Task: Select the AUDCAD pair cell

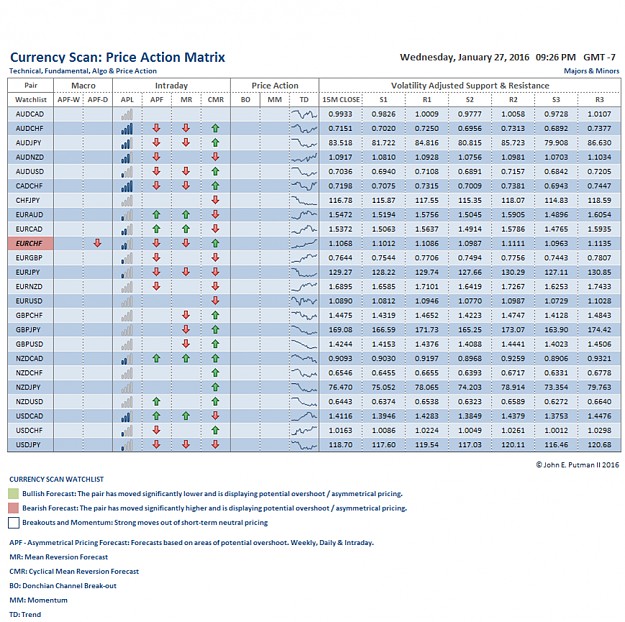Action: point(30,114)
